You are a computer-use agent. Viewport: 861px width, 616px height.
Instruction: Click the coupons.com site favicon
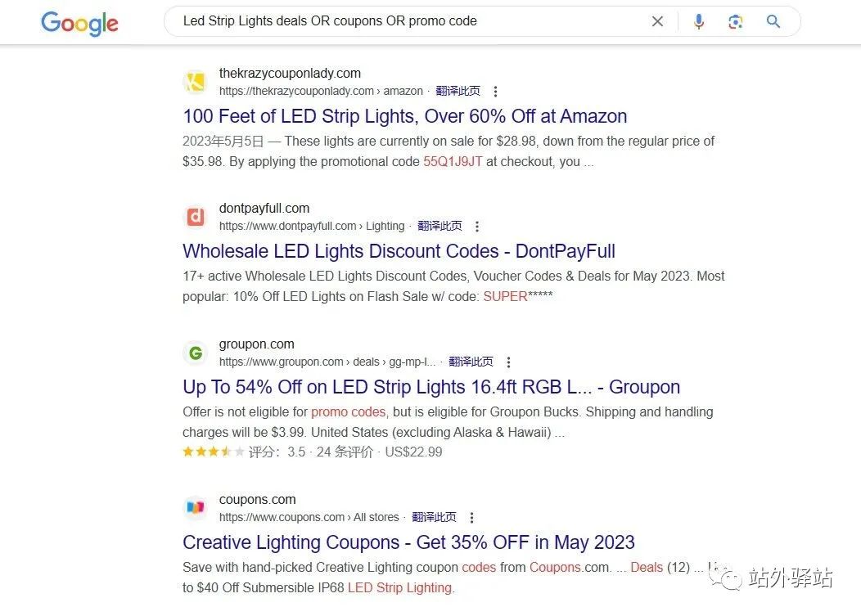(x=196, y=508)
